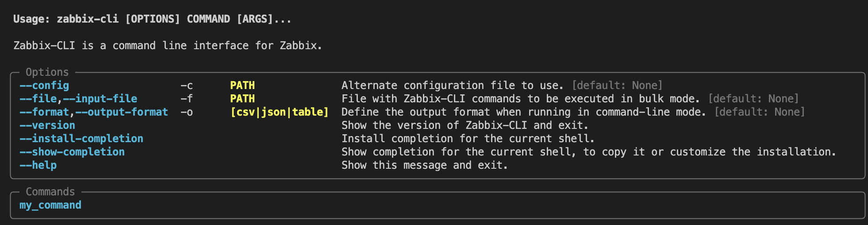Screen dimensions: 868x225
Task: Click the "Show this message and exit." description
Action: [x=424, y=165]
